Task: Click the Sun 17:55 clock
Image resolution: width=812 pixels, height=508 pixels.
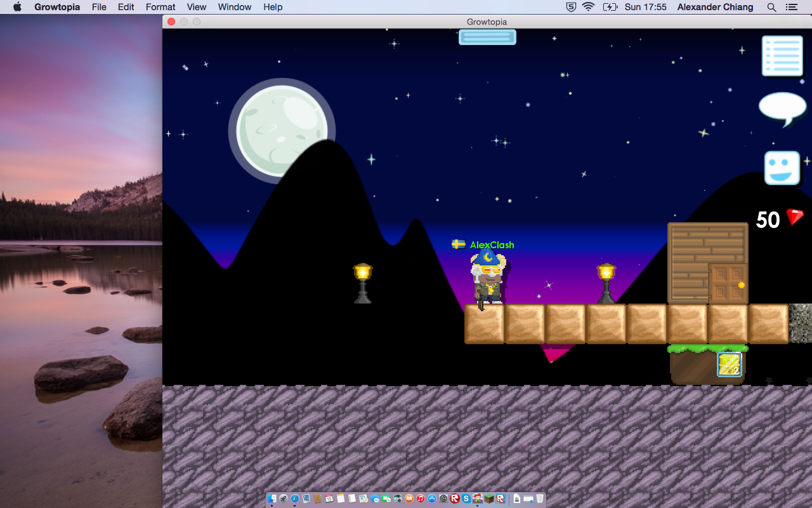Action: coord(646,7)
